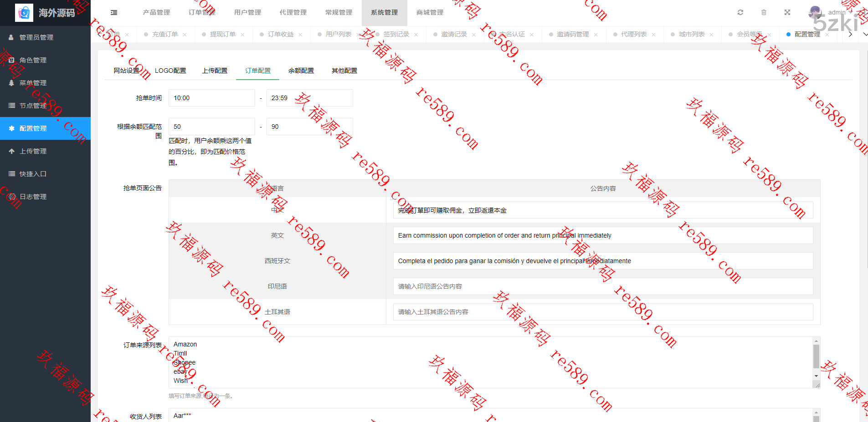Close the 代理列表 tab
Screen dimensions: 868x422
pos(653,35)
